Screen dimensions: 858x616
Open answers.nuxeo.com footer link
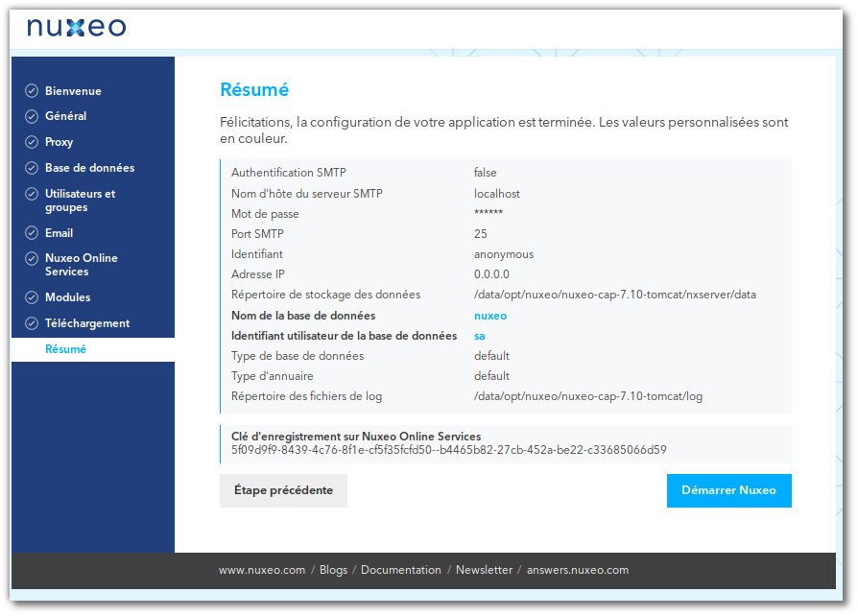coord(578,570)
